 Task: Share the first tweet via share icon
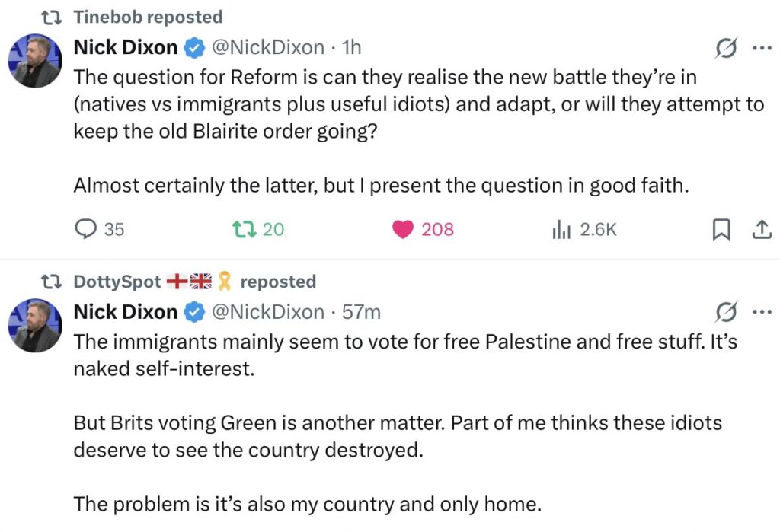(x=762, y=228)
